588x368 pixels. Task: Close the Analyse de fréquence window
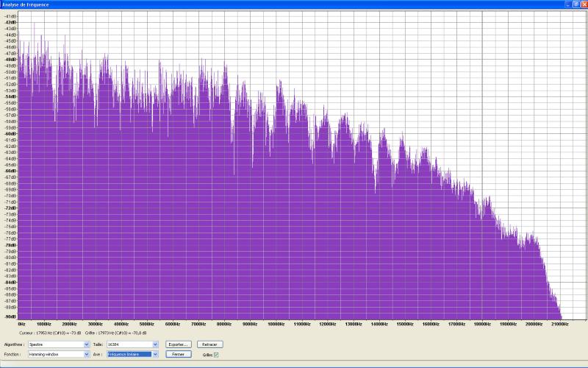pyautogui.click(x=584, y=4)
